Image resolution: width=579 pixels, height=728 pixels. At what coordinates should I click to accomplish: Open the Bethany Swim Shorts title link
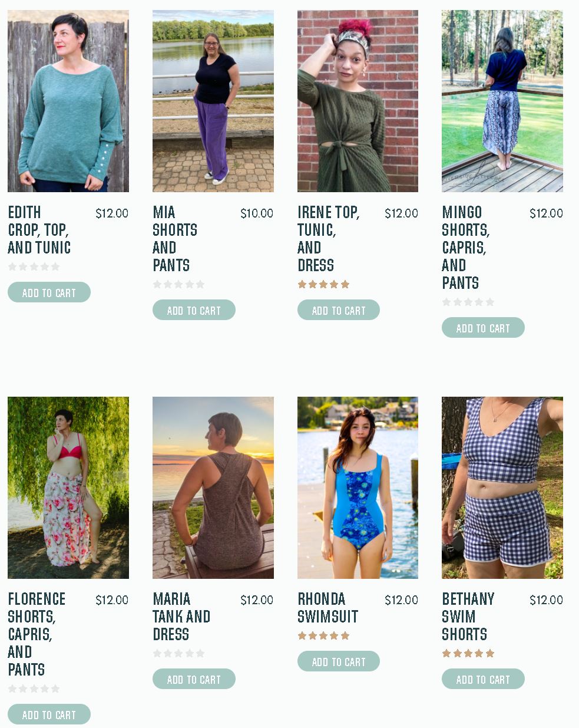468,617
